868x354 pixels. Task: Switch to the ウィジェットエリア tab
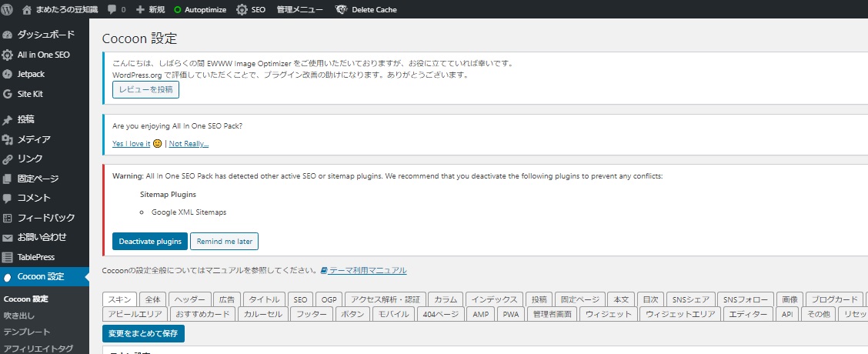(x=681, y=314)
